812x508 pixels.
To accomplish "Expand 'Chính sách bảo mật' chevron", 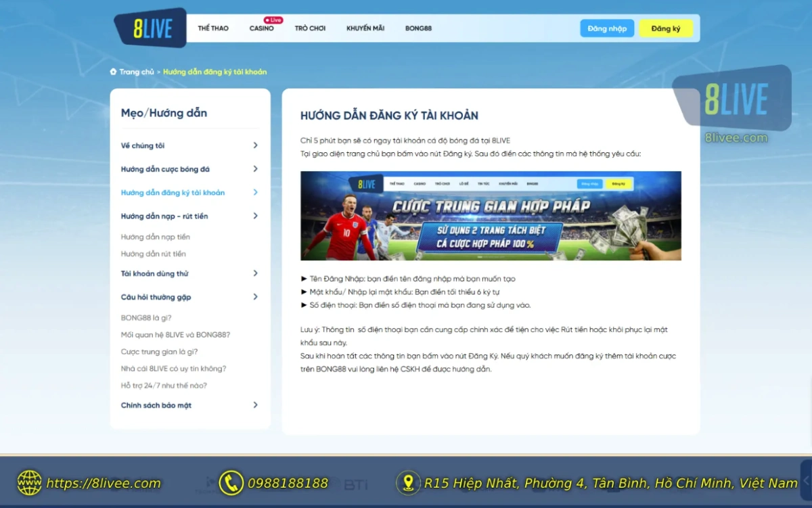I will pos(255,405).
